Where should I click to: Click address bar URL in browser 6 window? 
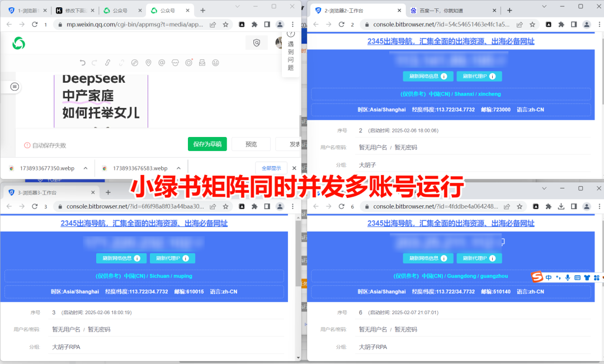pyautogui.click(x=435, y=206)
